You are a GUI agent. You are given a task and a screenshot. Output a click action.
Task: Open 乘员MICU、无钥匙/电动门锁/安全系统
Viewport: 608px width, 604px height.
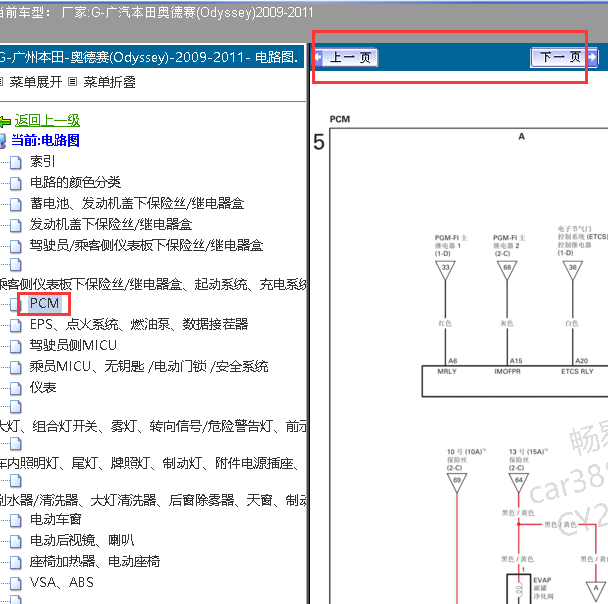[x=149, y=366]
